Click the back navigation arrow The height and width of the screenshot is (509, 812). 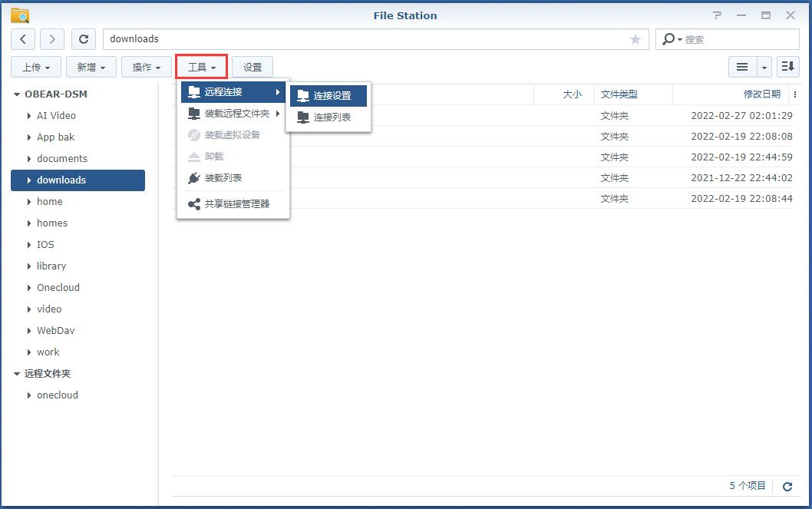(x=21, y=38)
